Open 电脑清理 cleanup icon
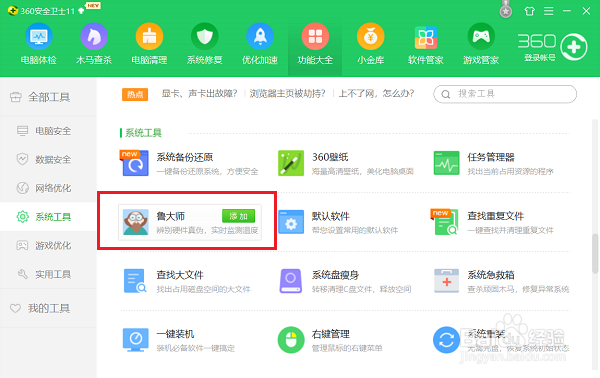Image resolution: width=600 pixels, height=378 pixels. pyautogui.click(x=149, y=36)
